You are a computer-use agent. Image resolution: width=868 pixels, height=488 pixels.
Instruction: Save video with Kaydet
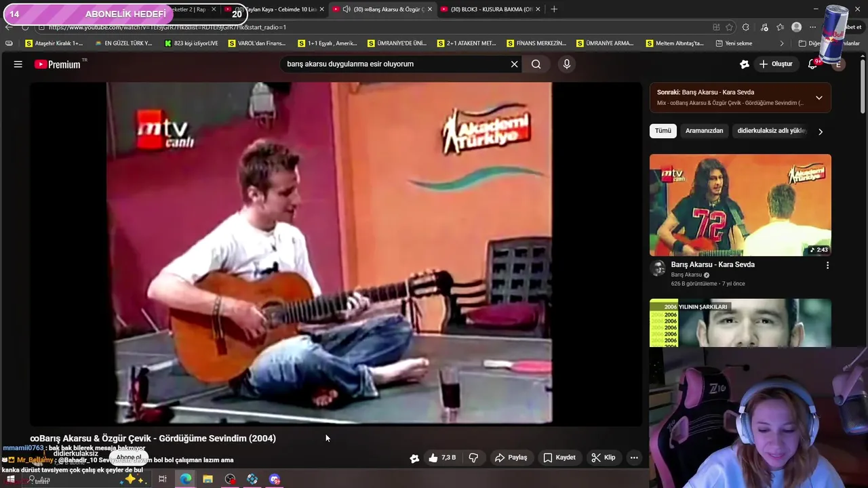pos(559,457)
